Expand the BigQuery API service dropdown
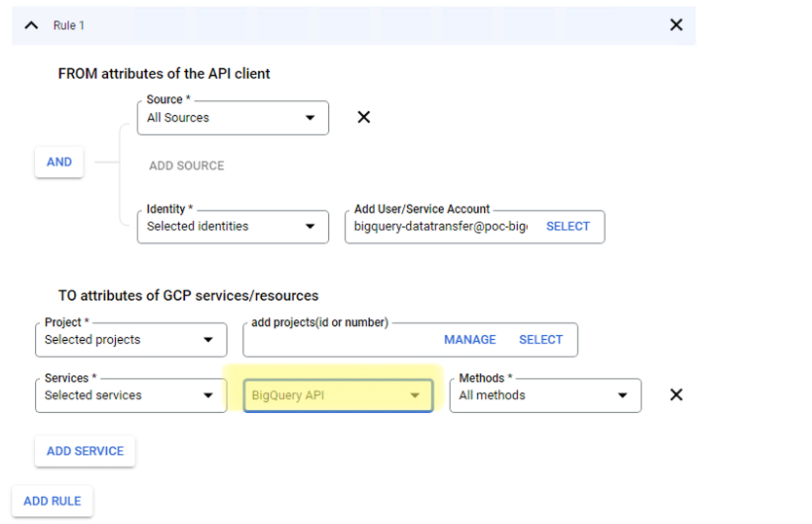The width and height of the screenshot is (812, 524). [337, 395]
